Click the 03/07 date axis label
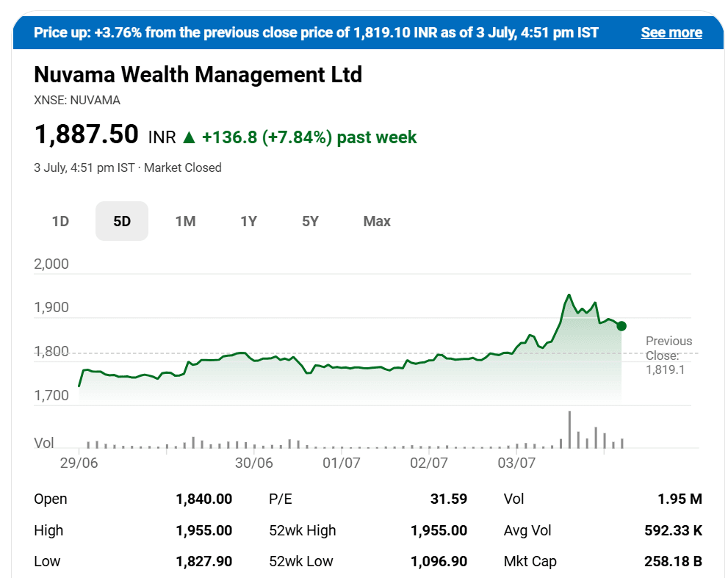This screenshot has height=578, width=728. tap(516, 463)
